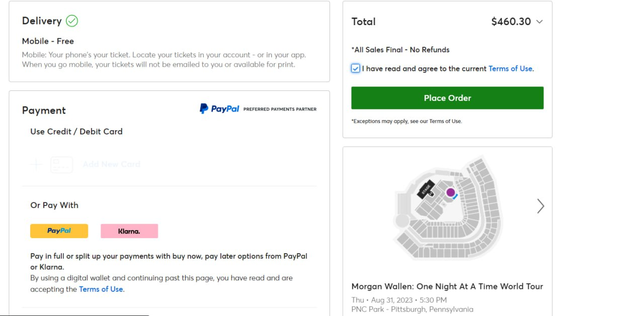Choose the pink Klarna payment button
Image resolution: width=644 pixels, height=316 pixels.
point(129,231)
